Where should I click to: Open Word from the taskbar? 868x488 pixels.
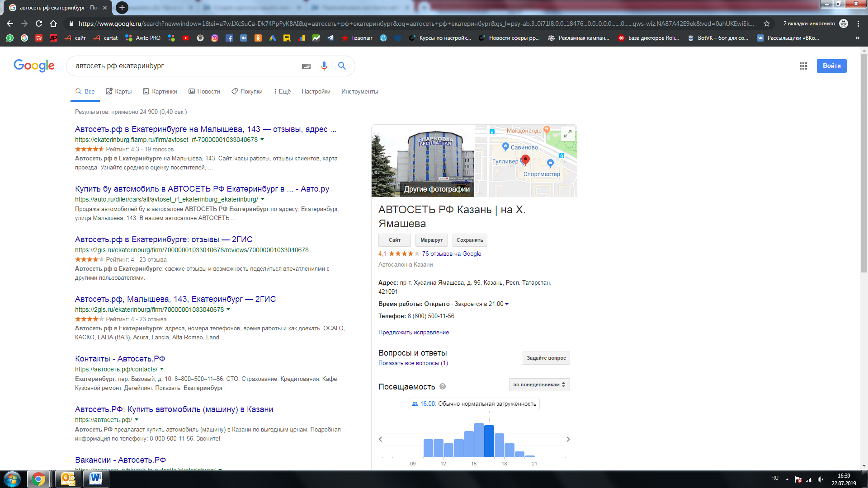click(95, 479)
